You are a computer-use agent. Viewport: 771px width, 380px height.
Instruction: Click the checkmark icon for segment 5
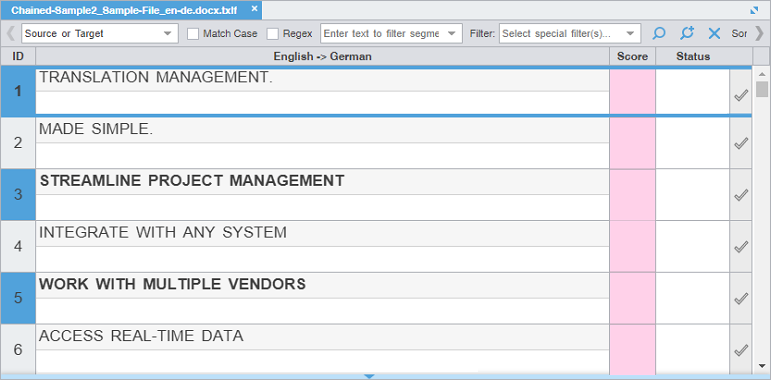tap(741, 298)
